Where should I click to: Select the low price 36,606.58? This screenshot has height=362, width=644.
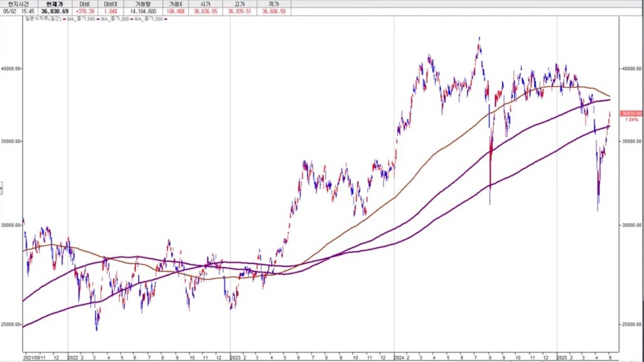point(274,11)
